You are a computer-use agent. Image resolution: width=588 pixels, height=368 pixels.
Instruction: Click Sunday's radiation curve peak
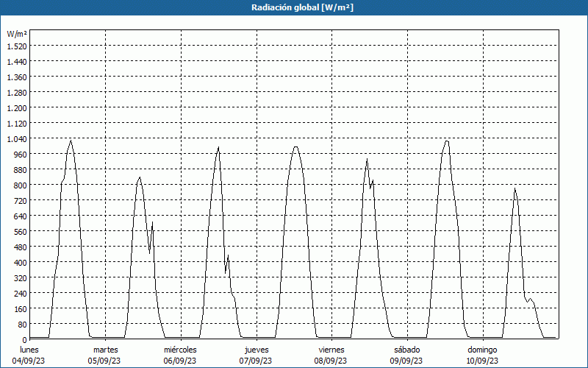(515, 188)
